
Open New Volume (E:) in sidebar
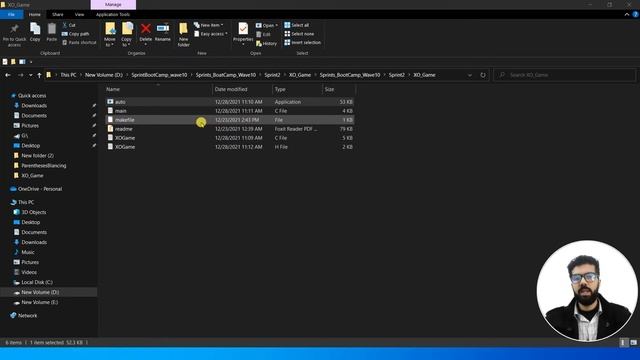pyautogui.click(x=39, y=302)
